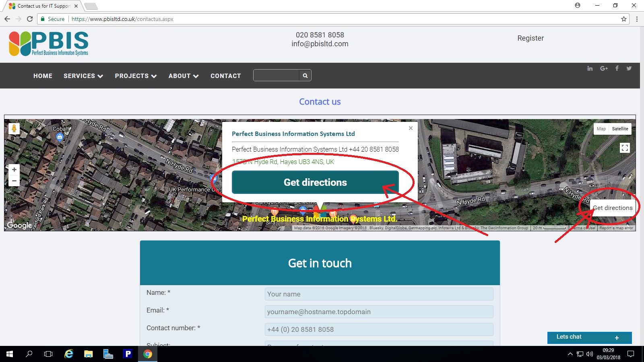This screenshot has width=644, height=362.
Task: Open Contact menu item
Action: [x=225, y=76]
